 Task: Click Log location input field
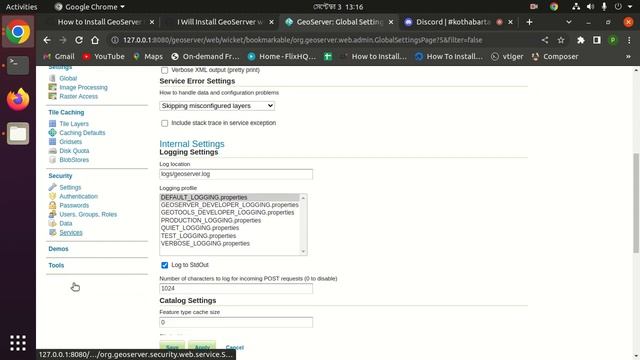236,174
